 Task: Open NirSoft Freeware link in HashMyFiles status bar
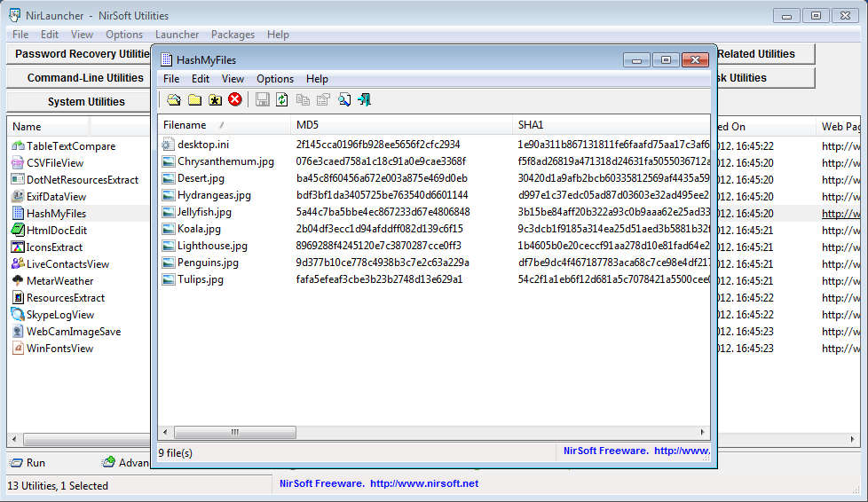[x=636, y=451]
